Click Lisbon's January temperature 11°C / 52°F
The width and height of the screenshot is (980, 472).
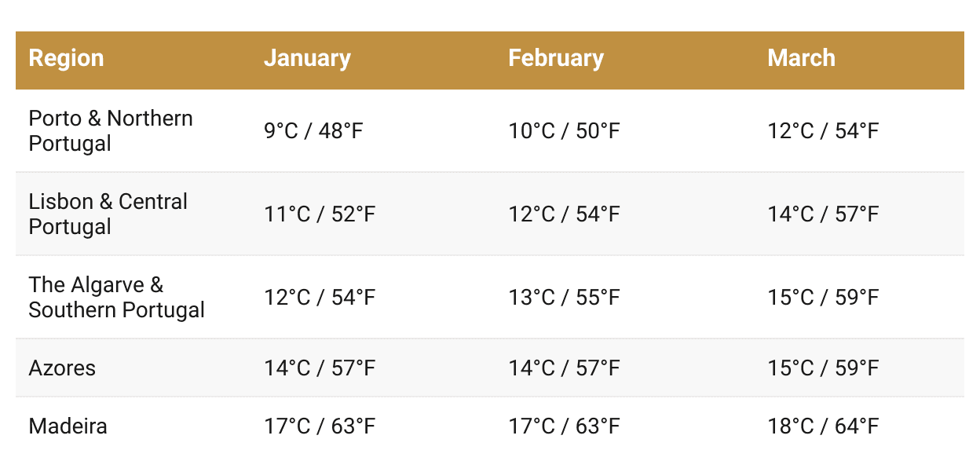point(320,214)
